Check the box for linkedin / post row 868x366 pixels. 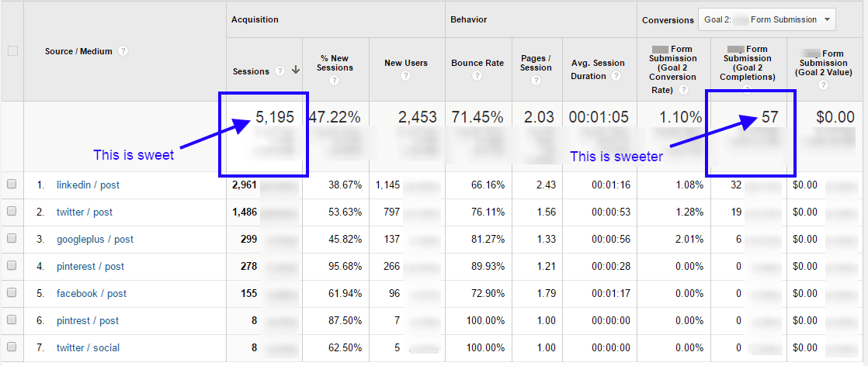click(12, 185)
